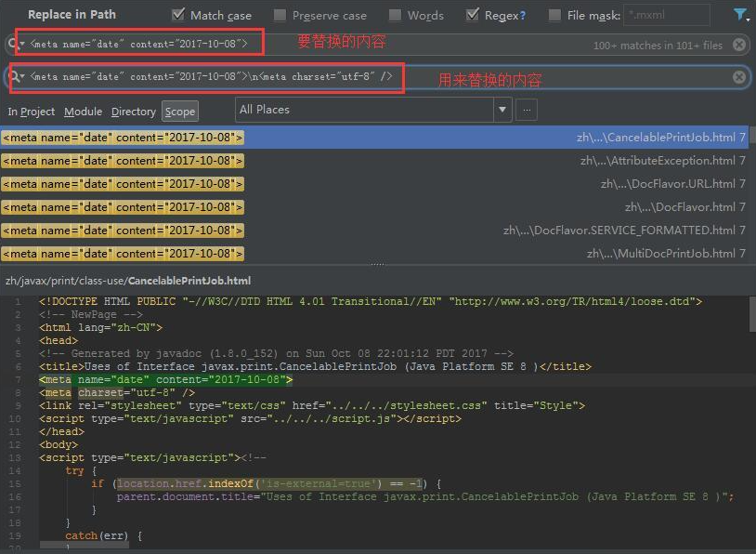Select the DocFlavor.SERVICE_FORMATTED.html result row
Viewport: 756px width, 554px height.
(374, 231)
